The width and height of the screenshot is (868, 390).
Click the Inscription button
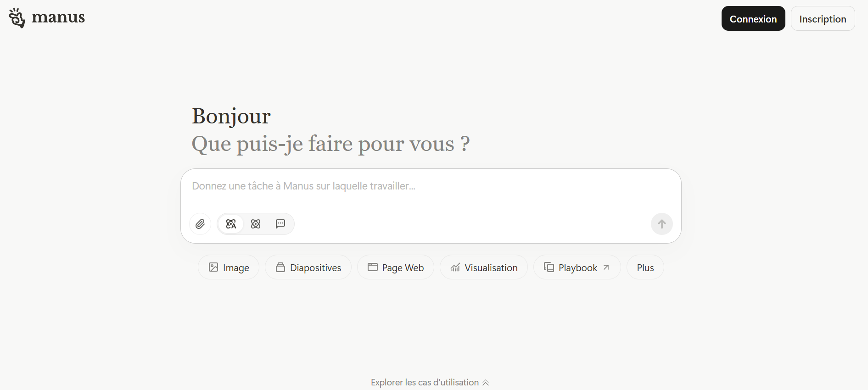(822, 19)
